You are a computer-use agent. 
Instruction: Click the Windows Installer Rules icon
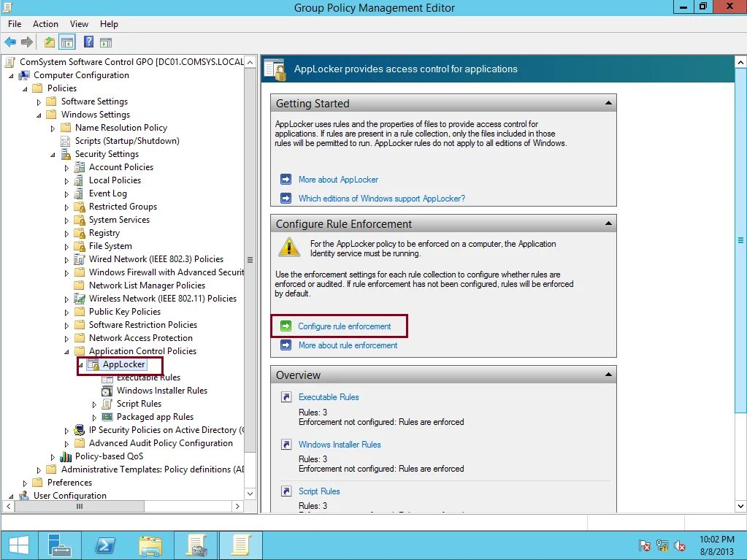pos(107,391)
